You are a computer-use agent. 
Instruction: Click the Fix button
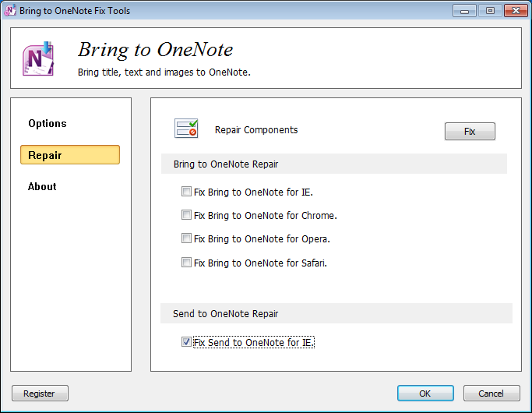click(470, 132)
